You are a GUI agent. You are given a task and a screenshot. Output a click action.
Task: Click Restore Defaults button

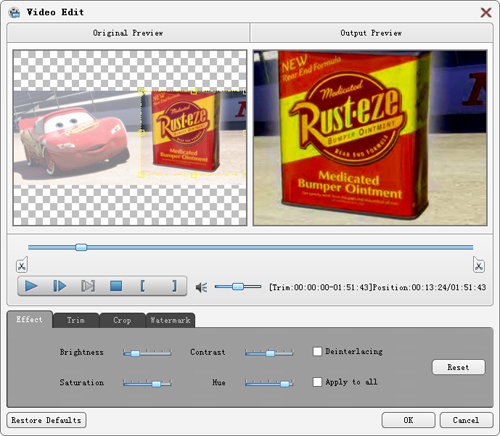(46, 420)
